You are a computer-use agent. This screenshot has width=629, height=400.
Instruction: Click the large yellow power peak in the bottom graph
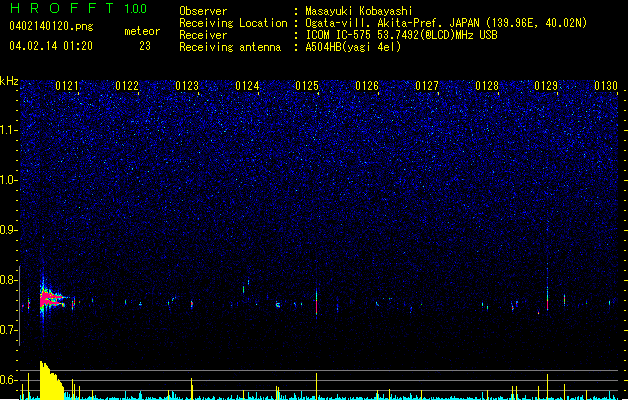coord(51,380)
